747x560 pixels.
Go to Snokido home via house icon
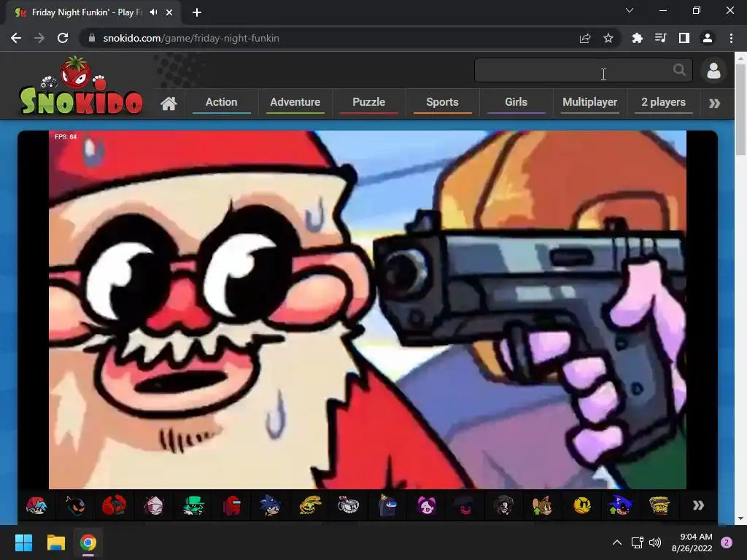click(169, 103)
